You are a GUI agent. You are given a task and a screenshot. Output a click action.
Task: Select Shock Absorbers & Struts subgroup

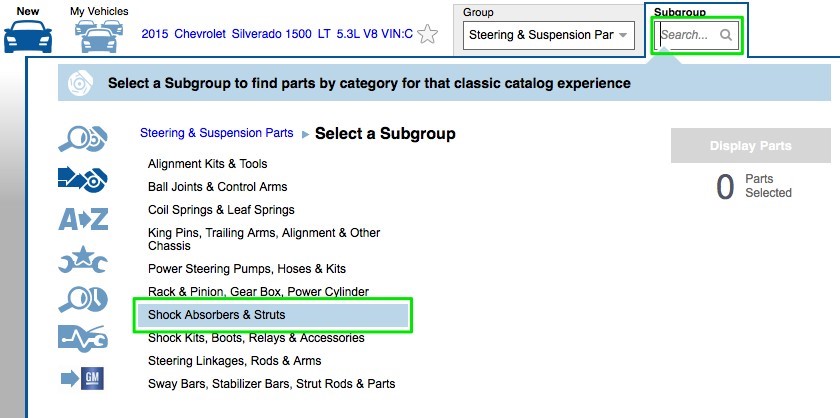coord(217,315)
